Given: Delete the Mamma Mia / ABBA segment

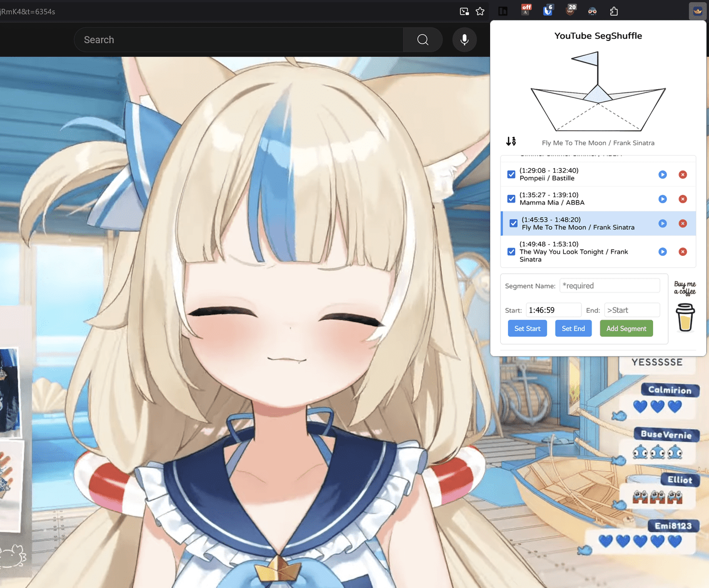Looking at the screenshot, I should (683, 199).
